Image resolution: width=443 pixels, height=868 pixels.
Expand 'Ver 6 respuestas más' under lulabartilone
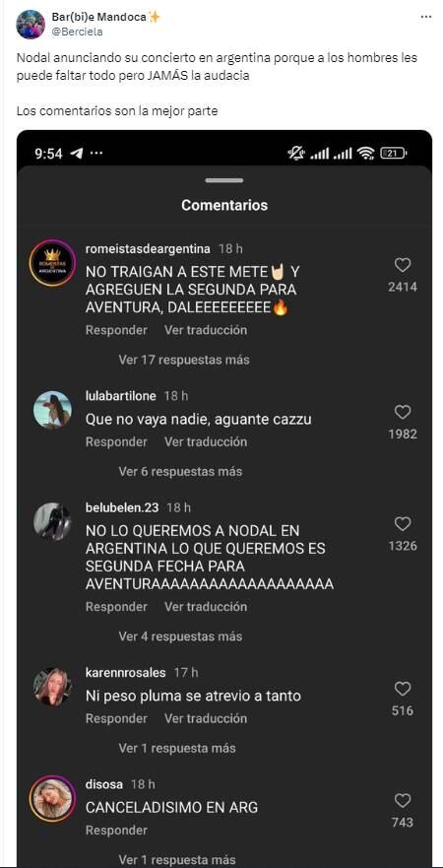180,472
